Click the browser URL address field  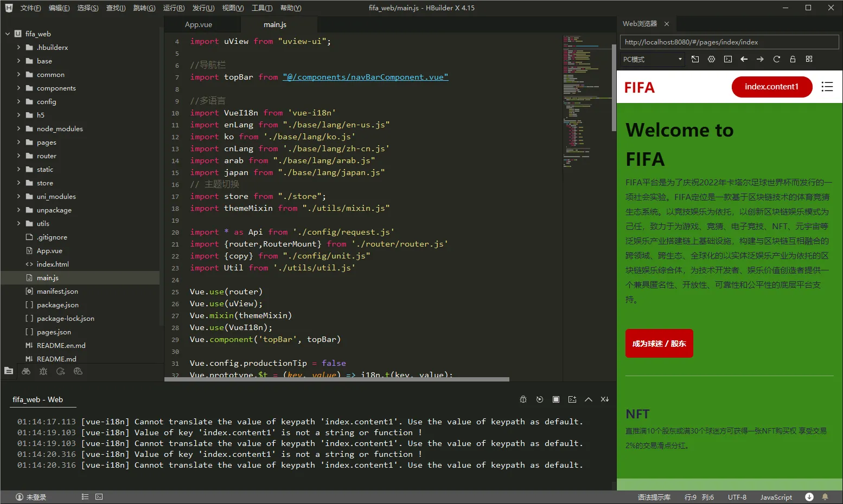tap(729, 42)
